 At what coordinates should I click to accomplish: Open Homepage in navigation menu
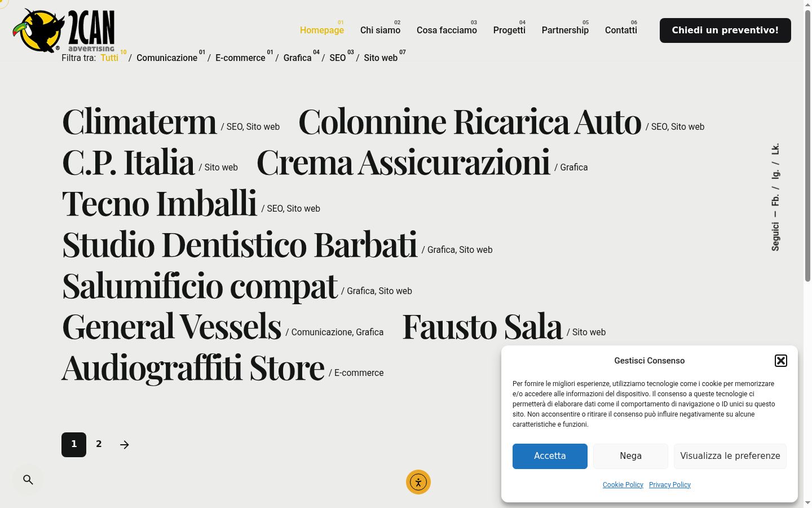pyautogui.click(x=322, y=30)
